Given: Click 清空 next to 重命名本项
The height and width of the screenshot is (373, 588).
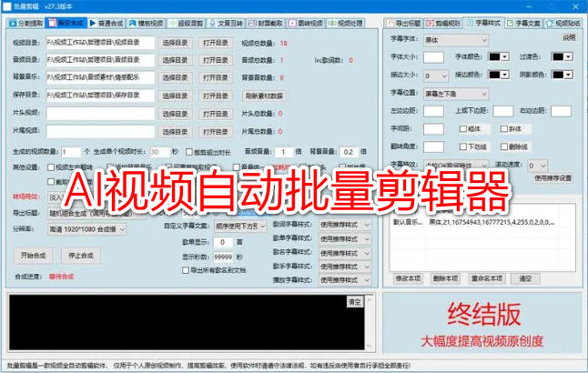Looking at the screenshot, I should (x=525, y=278).
